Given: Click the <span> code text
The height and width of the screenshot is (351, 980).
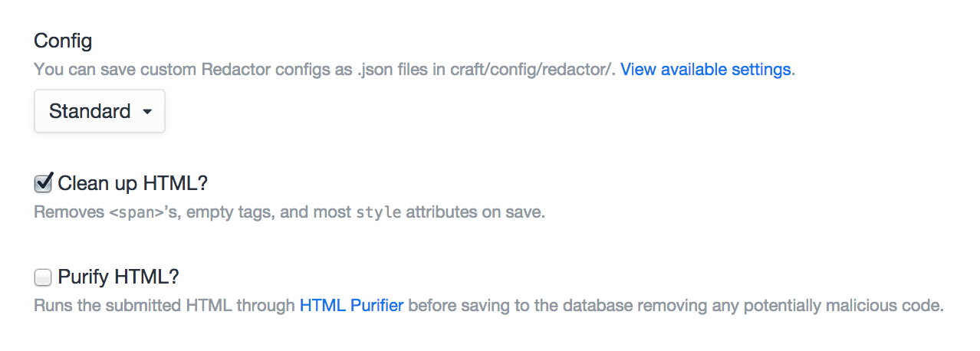Looking at the screenshot, I should coord(133,212).
